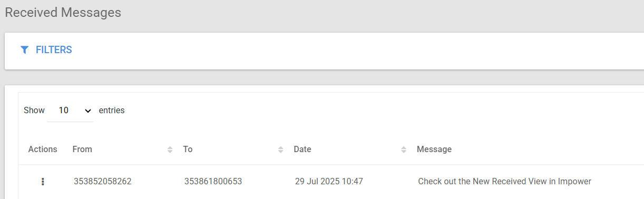
Task: Select sender number 353852058262
Action: (x=103, y=182)
